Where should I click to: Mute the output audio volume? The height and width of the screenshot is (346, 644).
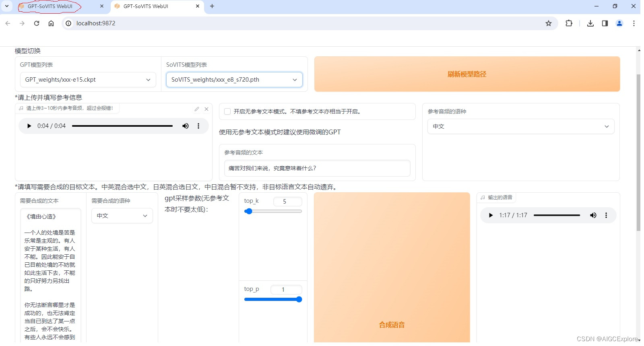(593, 215)
